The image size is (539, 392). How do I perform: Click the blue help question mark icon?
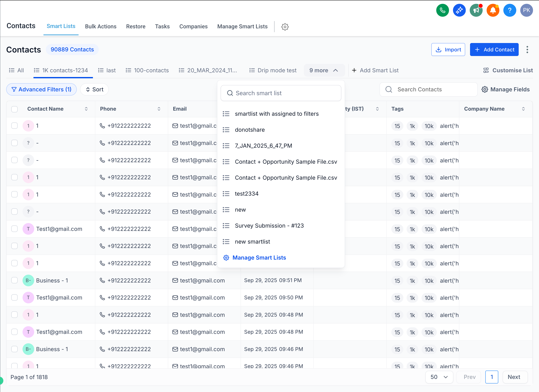click(x=510, y=10)
